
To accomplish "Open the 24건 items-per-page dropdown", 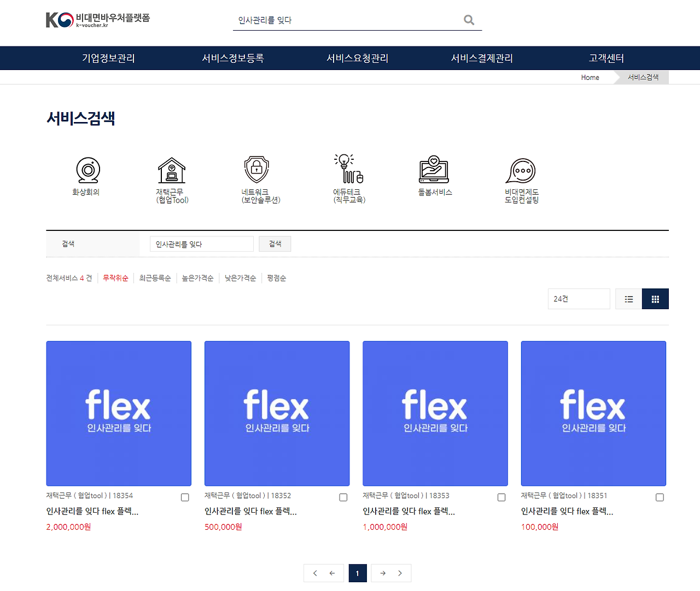I will pos(579,299).
